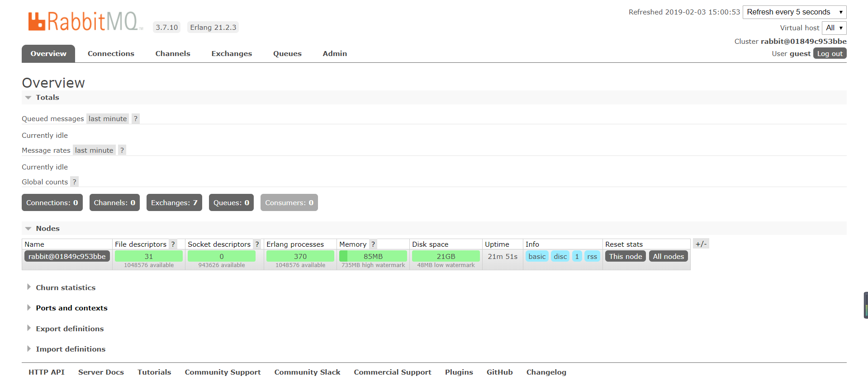This screenshot has height=385, width=868.
Task: Open Socket descriptors help question mark
Action: click(x=257, y=244)
